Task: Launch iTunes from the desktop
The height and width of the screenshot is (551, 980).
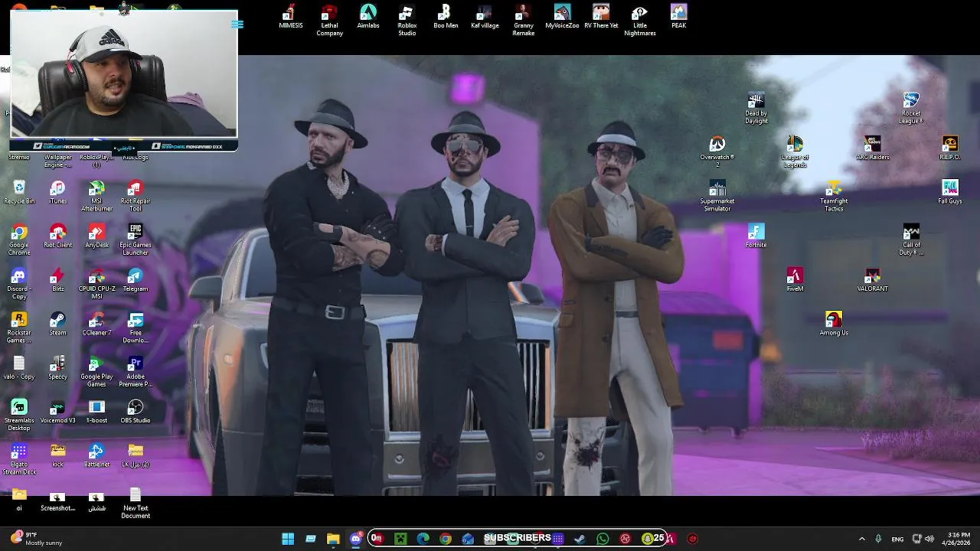Action: pyautogui.click(x=57, y=192)
